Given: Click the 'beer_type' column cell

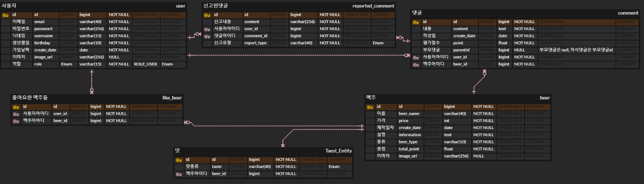Looking at the screenshot, I should pyautogui.click(x=411, y=142).
